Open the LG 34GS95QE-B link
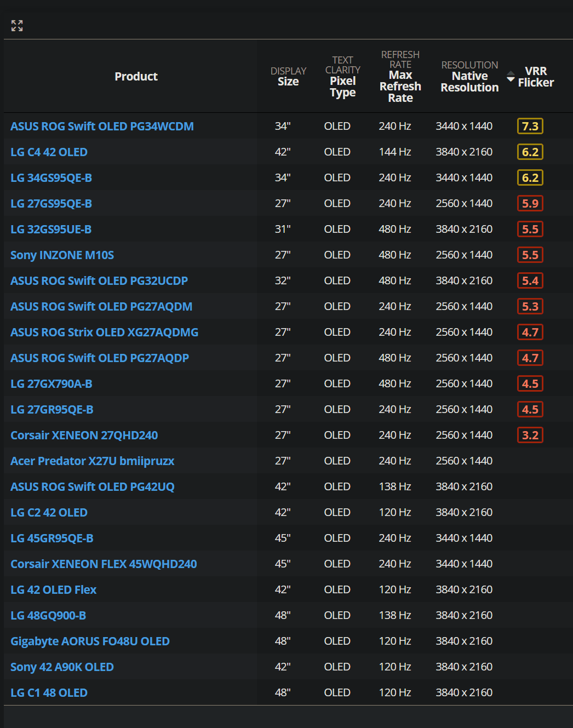The height and width of the screenshot is (728, 573). pos(51,178)
